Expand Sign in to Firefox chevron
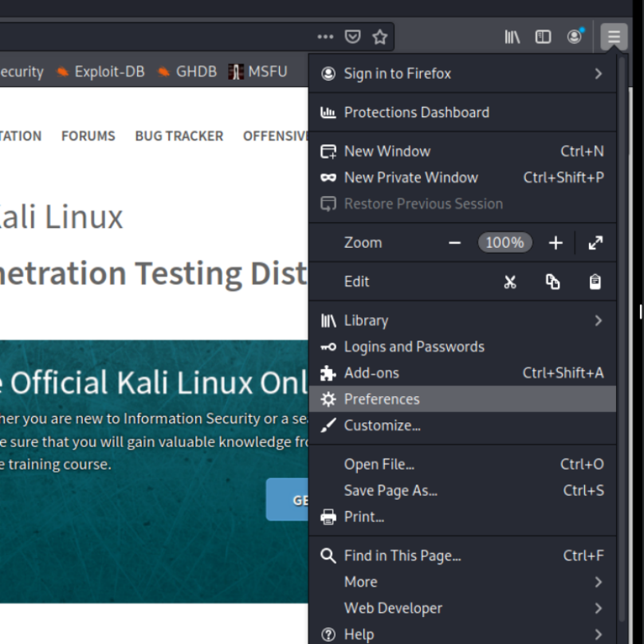644x644 pixels. (599, 74)
